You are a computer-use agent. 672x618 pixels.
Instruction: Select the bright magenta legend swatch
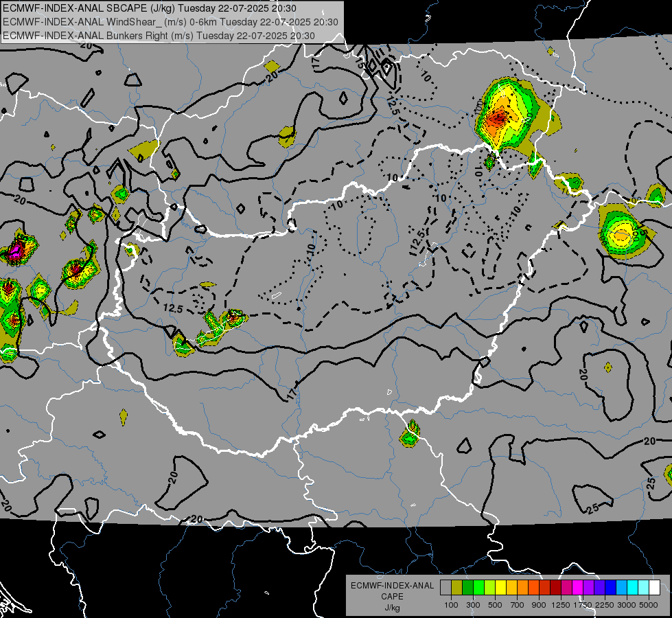[x=578, y=588]
